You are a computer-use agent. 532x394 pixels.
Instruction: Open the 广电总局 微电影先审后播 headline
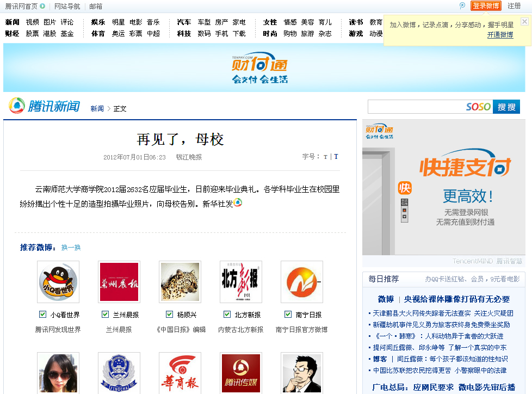click(444, 387)
